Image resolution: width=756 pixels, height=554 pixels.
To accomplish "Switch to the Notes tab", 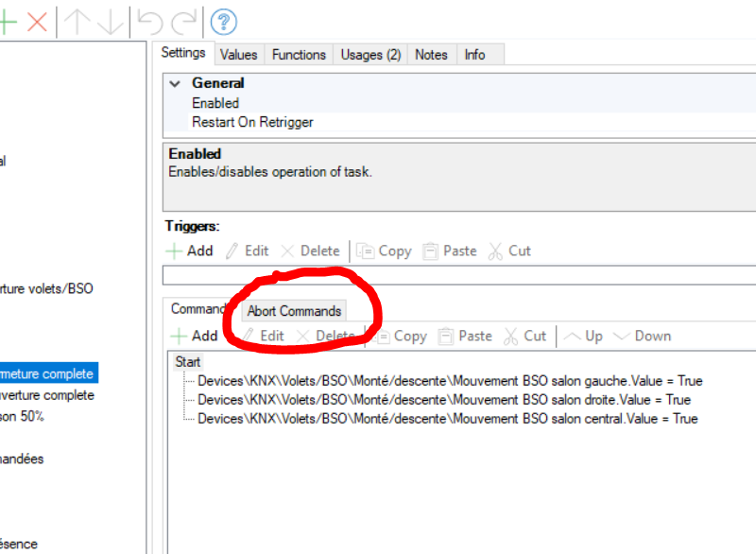I will tap(431, 55).
